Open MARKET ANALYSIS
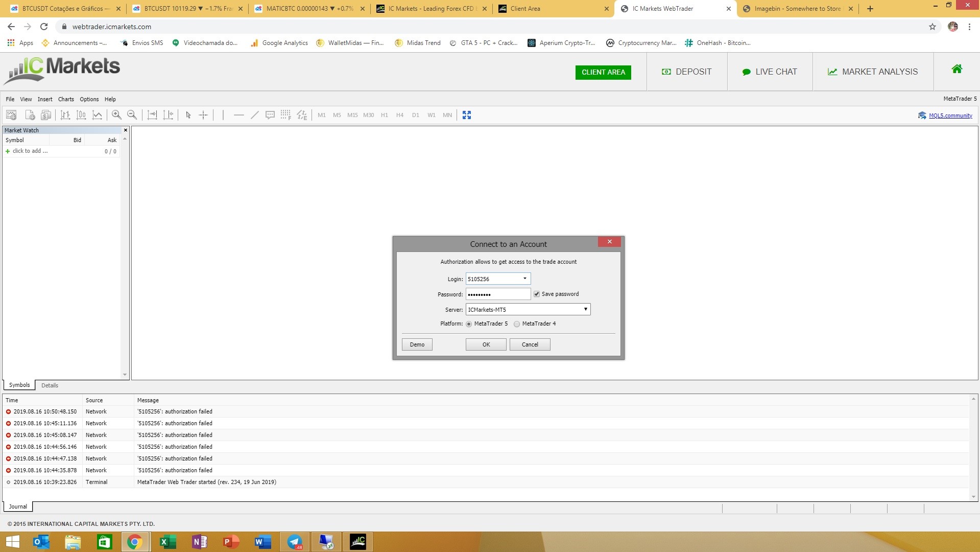The image size is (980, 552). 873,72
